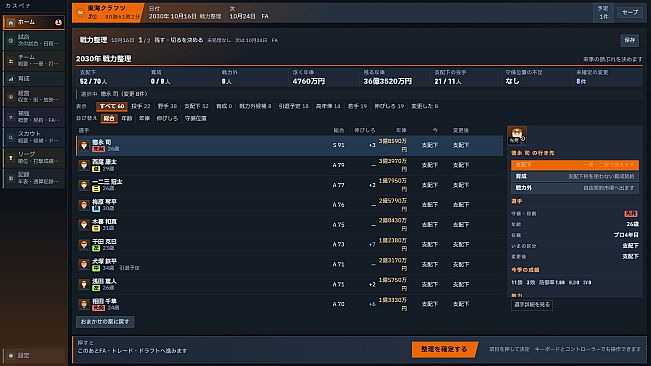Click 残る年俸 36億3520万円 summary

[x=394, y=77]
